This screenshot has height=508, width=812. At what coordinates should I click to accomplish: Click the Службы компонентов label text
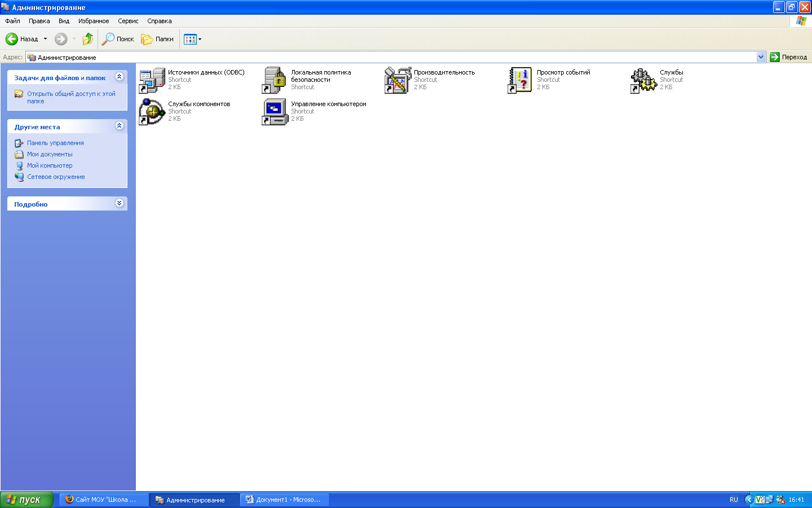199,104
